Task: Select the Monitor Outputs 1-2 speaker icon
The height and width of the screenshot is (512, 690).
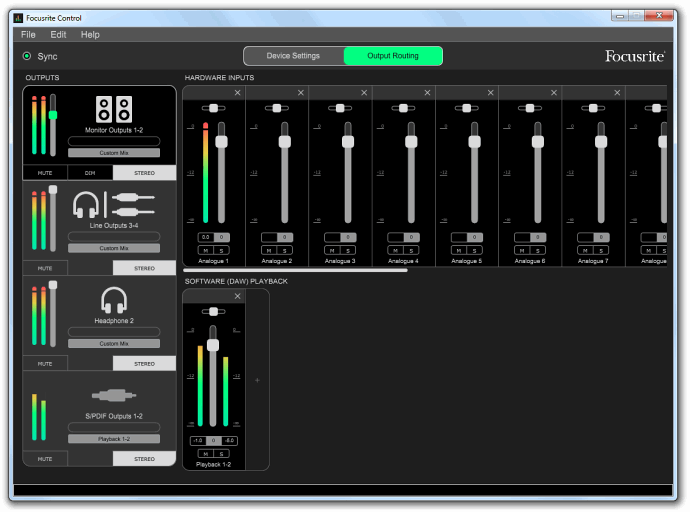Action: 114,109
